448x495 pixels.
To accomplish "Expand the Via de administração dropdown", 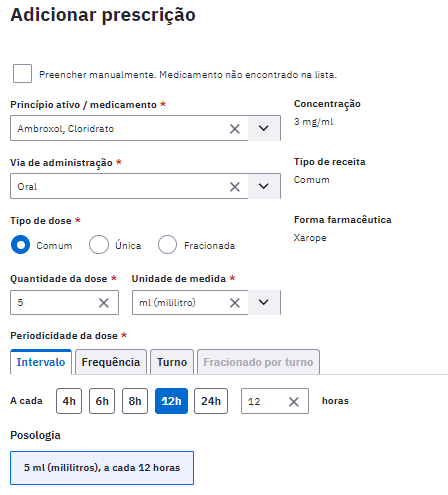I will point(264,186).
